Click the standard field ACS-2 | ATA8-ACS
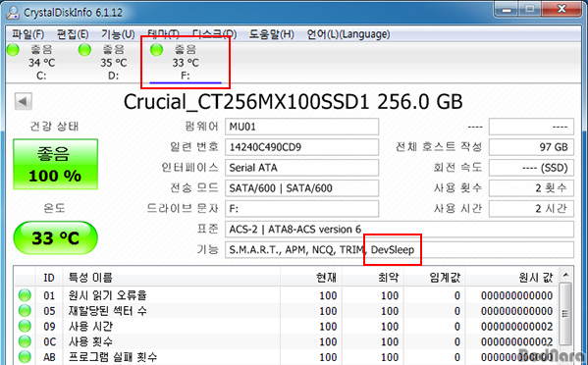The height and width of the screenshot is (365, 588). click(400, 230)
